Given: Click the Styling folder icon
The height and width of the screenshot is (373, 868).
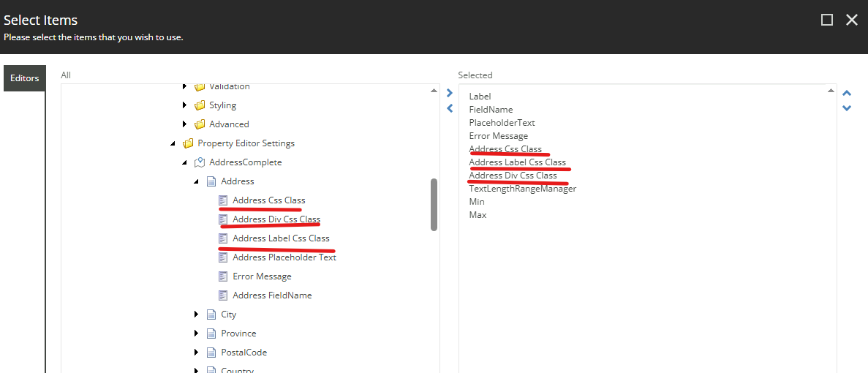Looking at the screenshot, I should coord(200,105).
